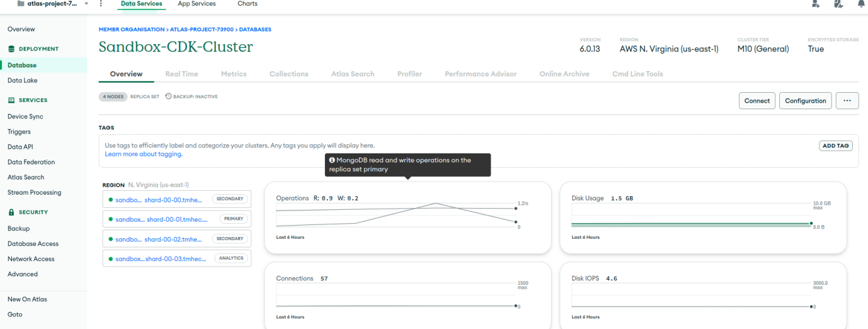Click the M10 (General) cluster tier text
868x329 pixels.
coord(763,49)
